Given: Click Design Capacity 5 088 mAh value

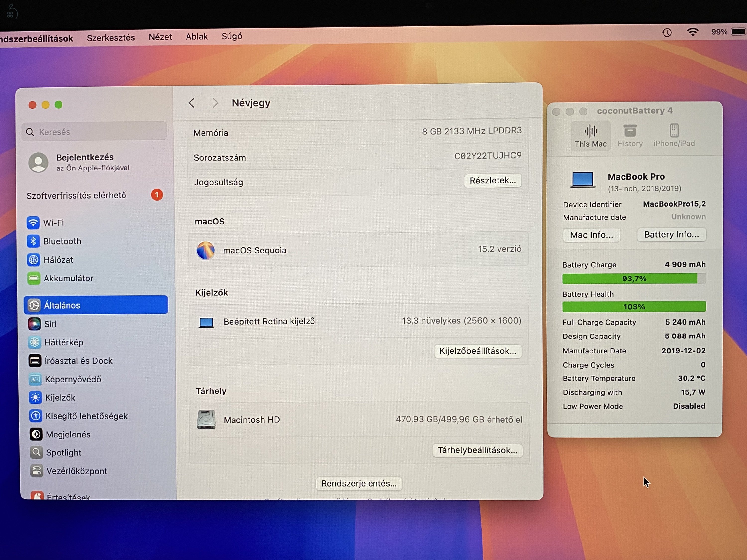Looking at the screenshot, I should (685, 336).
